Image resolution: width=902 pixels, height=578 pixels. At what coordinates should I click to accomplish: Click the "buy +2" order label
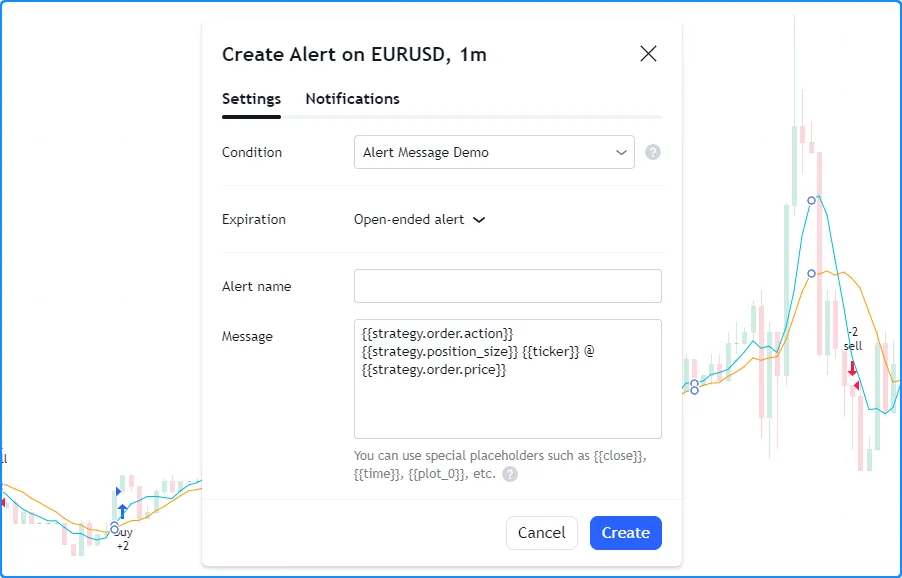(123, 540)
